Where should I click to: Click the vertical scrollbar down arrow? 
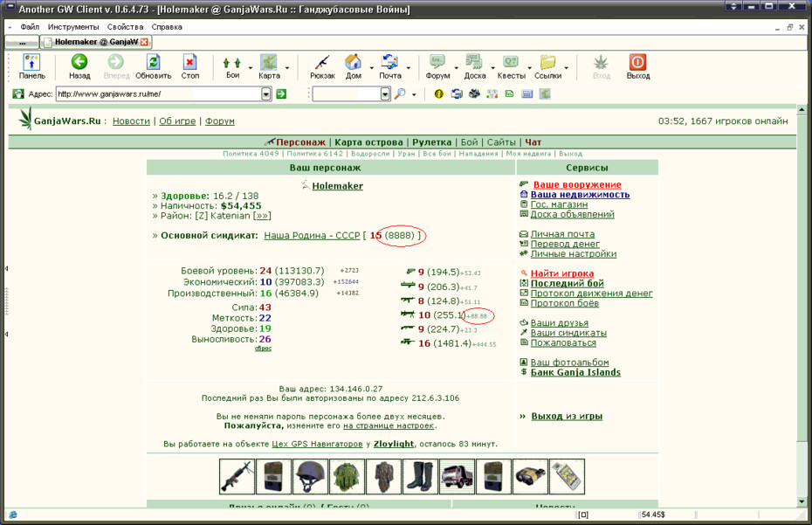(802, 501)
